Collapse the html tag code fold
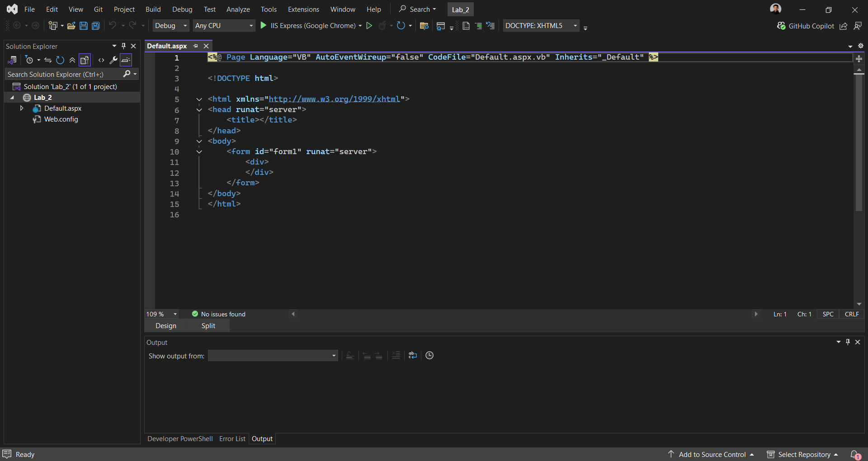The width and height of the screenshot is (868, 461). [199, 99]
